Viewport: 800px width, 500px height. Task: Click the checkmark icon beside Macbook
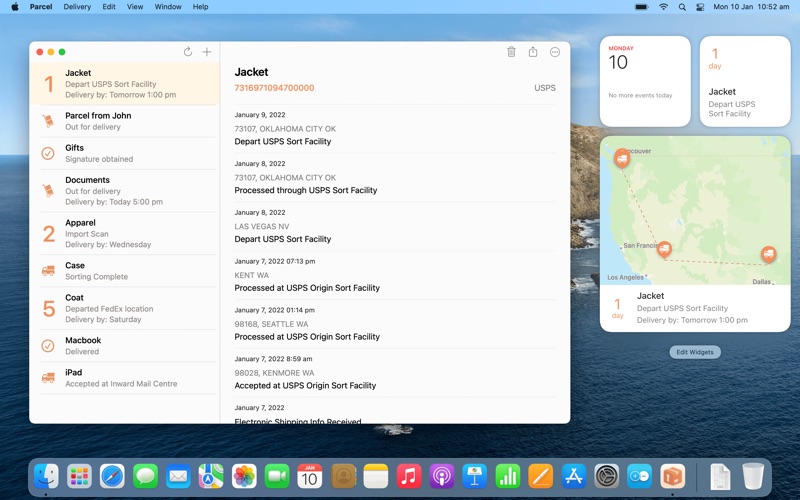pos(48,345)
